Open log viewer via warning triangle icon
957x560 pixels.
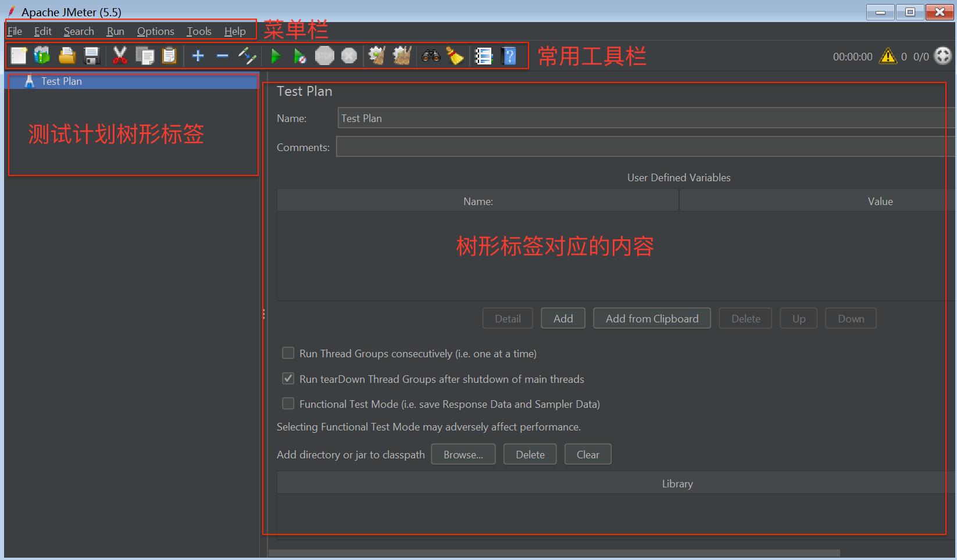point(888,56)
